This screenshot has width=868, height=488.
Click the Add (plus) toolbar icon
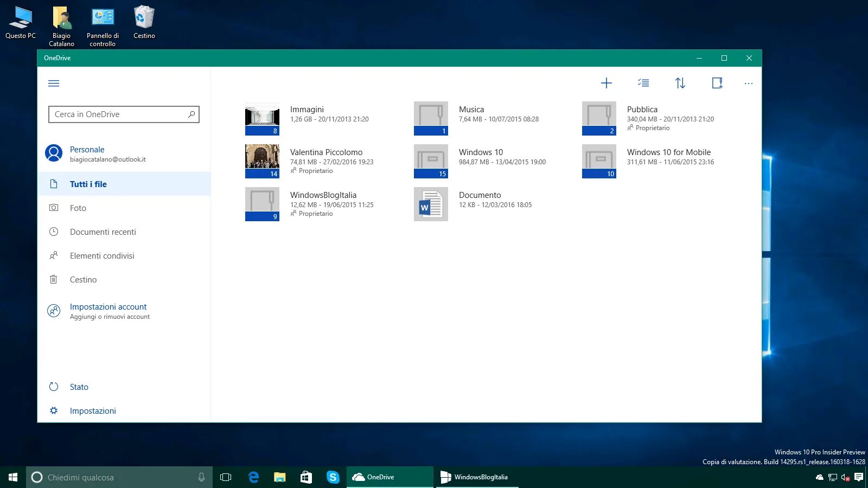coord(607,83)
